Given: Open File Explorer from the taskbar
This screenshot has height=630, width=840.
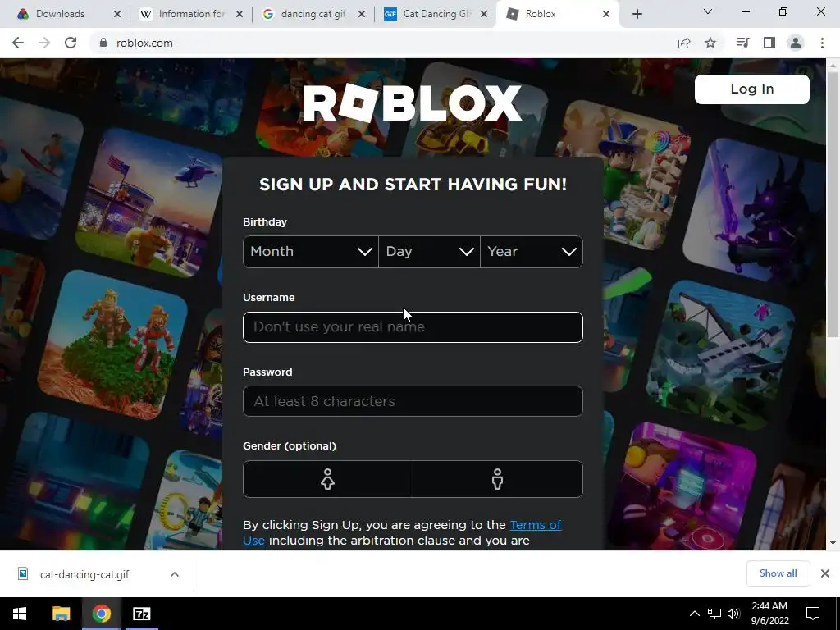Looking at the screenshot, I should (x=61, y=614).
